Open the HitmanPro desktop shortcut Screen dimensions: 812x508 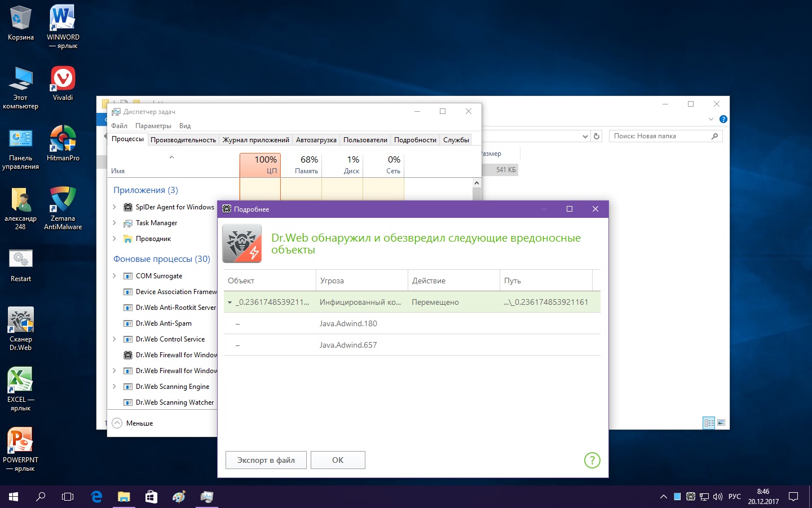coord(63,139)
